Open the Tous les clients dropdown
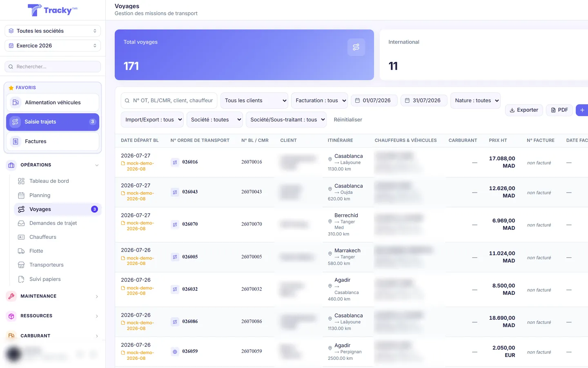Image resolution: width=588 pixels, height=368 pixels. coord(254,101)
